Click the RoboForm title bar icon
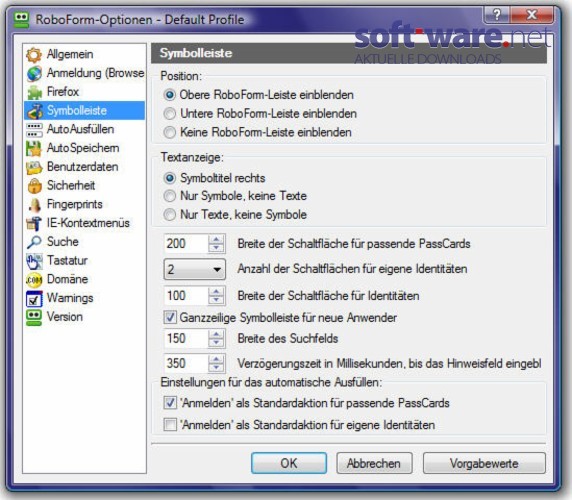The height and width of the screenshot is (500, 572). coord(21,20)
